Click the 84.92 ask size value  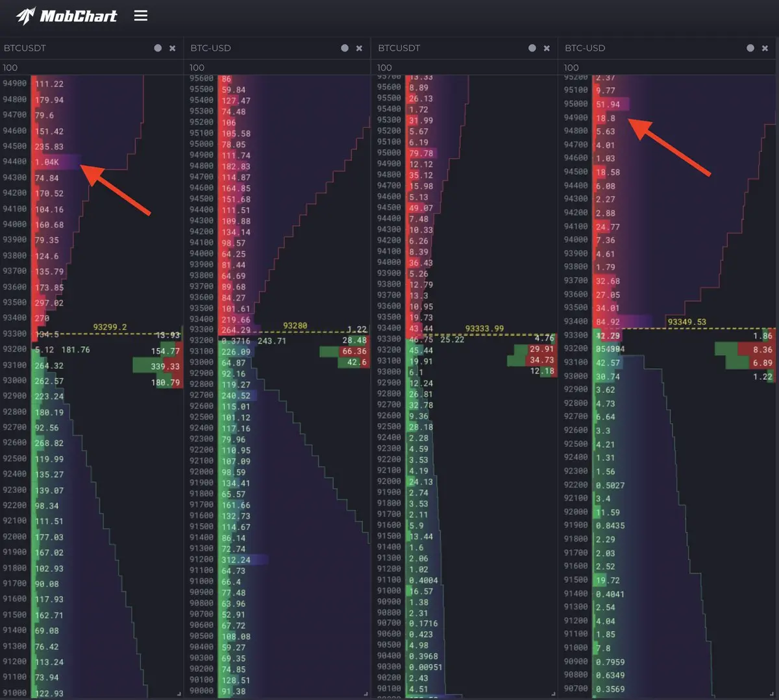(x=608, y=322)
